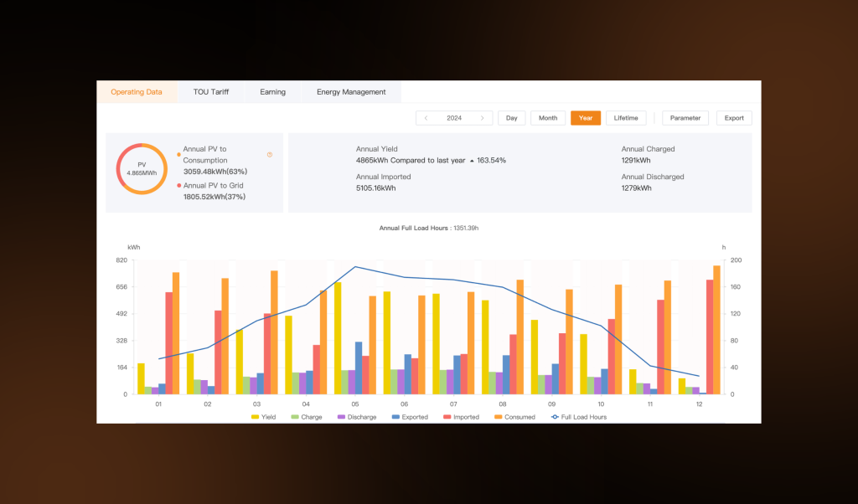The image size is (858, 504).
Task: Select the Month view option
Action: click(x=547, y=117)
